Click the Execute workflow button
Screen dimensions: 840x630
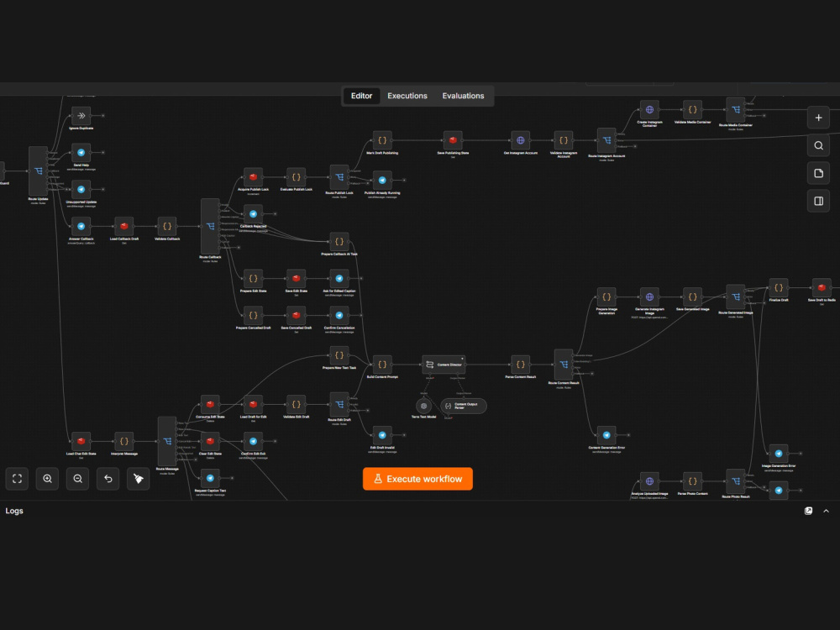click(x=417, y=479)
